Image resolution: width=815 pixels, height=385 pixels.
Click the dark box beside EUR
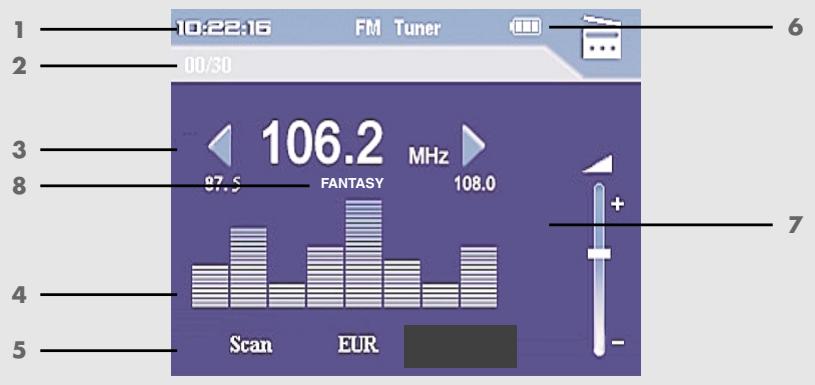pyautogui.click(x=460, y=347)
